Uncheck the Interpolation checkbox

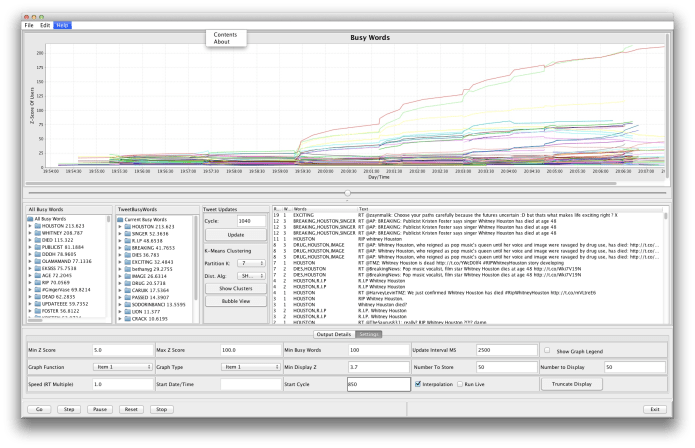[418, 384]
